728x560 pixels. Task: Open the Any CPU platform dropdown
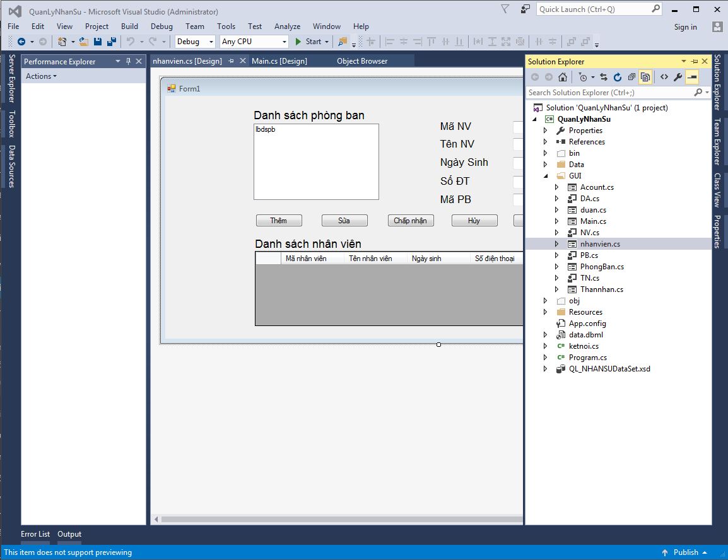coord(285,41)
